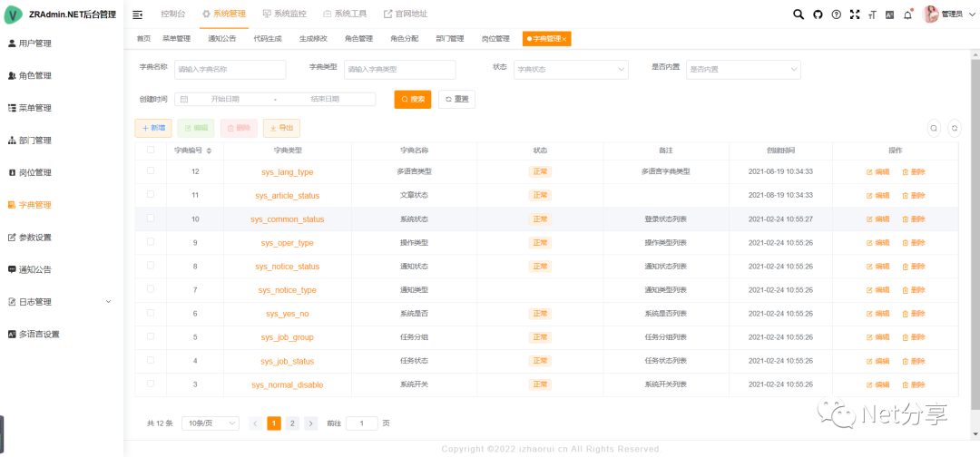Open the 字典状态 dropdown
Screen dimensions: 980x457
[x=571, y=69]
